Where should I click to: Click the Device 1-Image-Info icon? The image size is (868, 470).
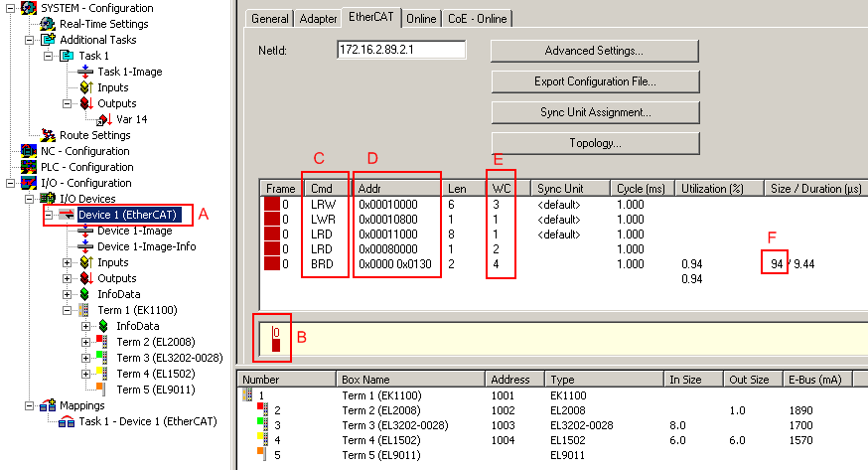(85, 246)
